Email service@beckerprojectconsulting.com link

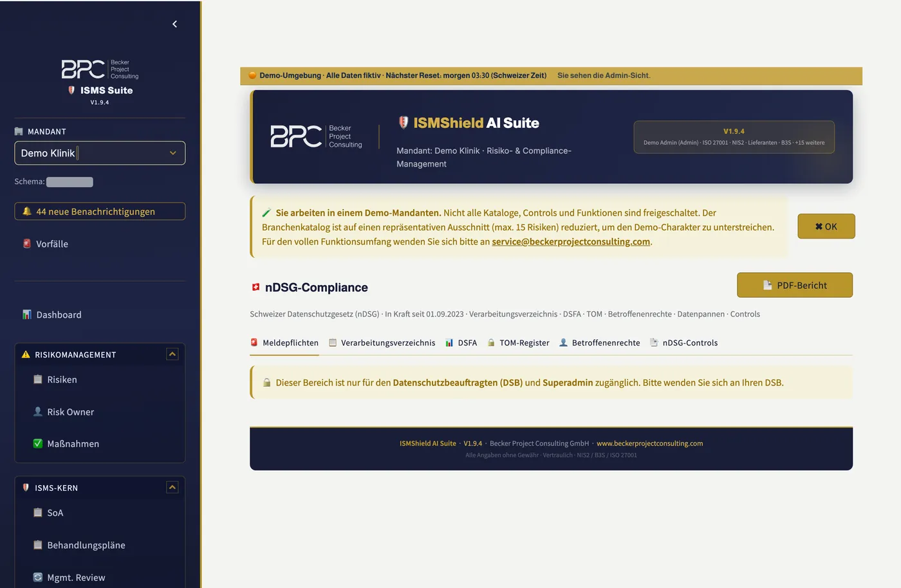pos(571,242)
